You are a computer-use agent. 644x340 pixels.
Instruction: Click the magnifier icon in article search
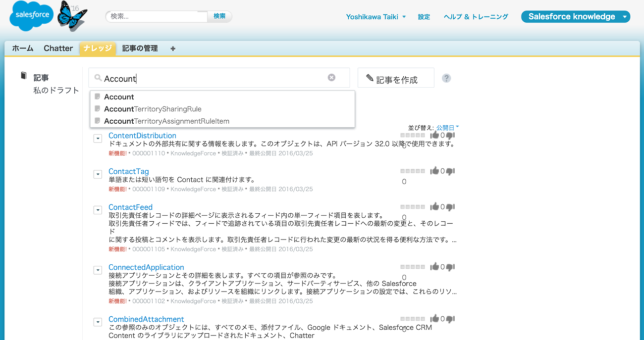pos(98,78)
